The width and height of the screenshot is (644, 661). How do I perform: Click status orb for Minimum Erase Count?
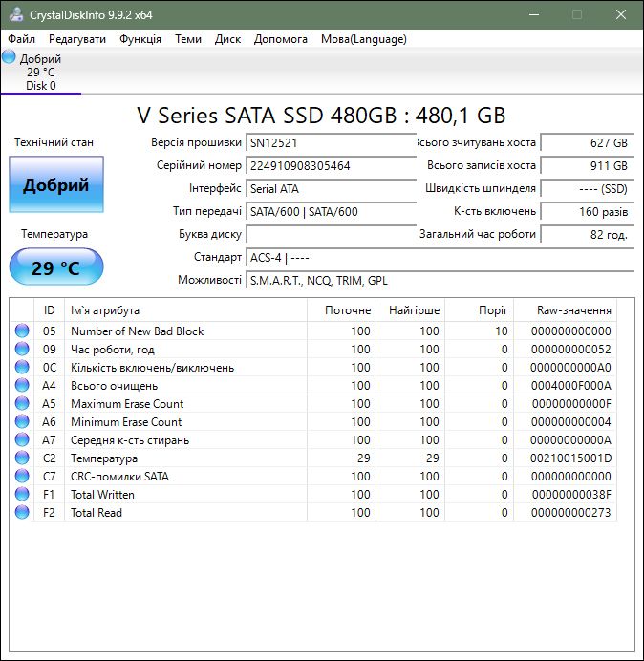pos(22,421)
